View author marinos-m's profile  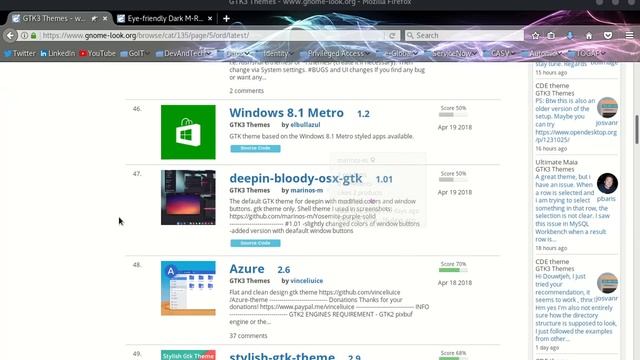(x=307, y=190)
